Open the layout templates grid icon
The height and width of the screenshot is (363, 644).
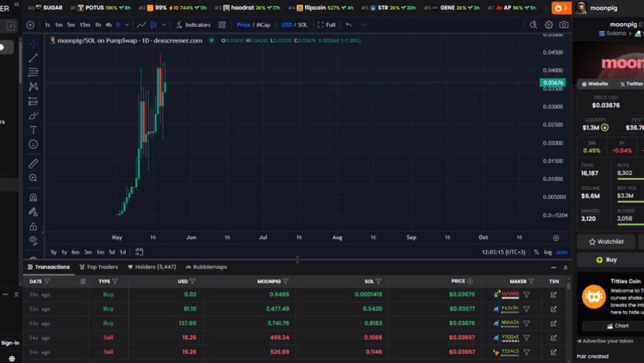coord(222,25)
